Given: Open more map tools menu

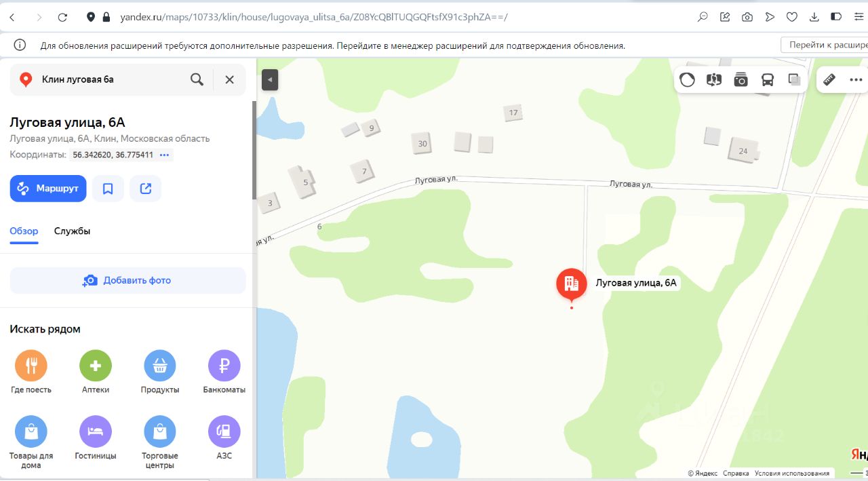Looking at the screenshot, I should pos(856,80).
